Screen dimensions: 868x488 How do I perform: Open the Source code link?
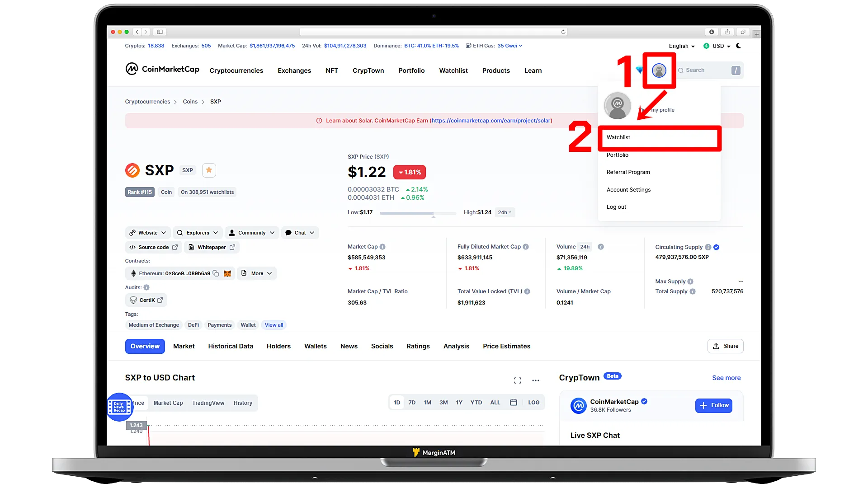pos(153,247)
